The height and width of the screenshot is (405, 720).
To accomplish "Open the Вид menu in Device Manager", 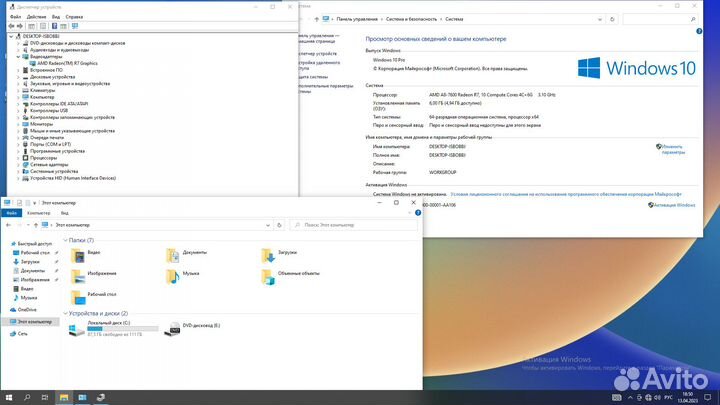I will point(56,17).
